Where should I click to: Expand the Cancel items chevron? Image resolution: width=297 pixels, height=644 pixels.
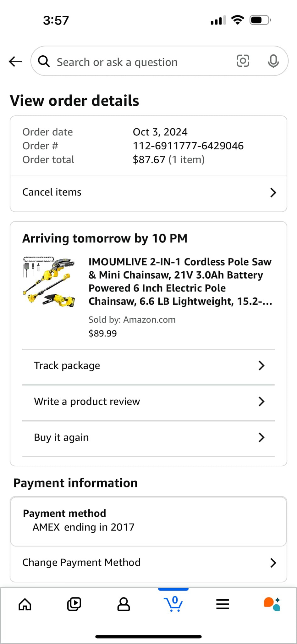tap(273, 192)
